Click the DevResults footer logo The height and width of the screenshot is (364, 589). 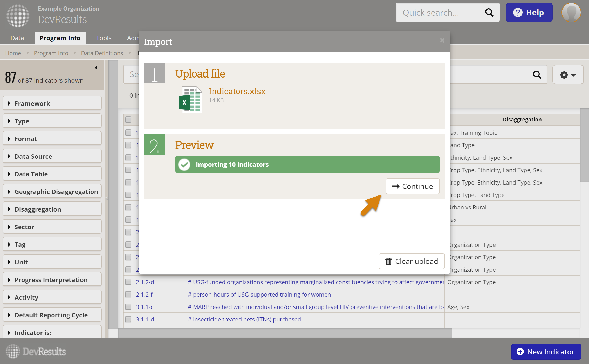[36, 352]
